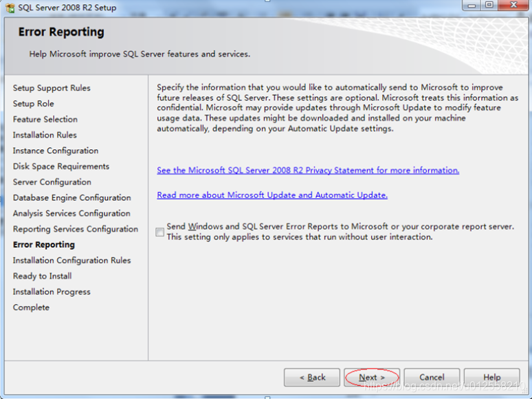
Task: Select Installation Progress step
Action: [x=52, y=292]
